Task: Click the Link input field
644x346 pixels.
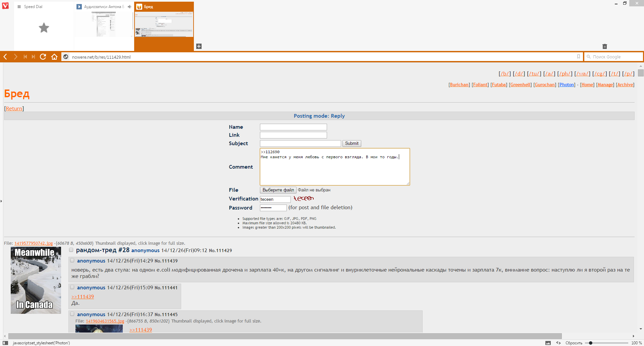Action: [293, 135]
